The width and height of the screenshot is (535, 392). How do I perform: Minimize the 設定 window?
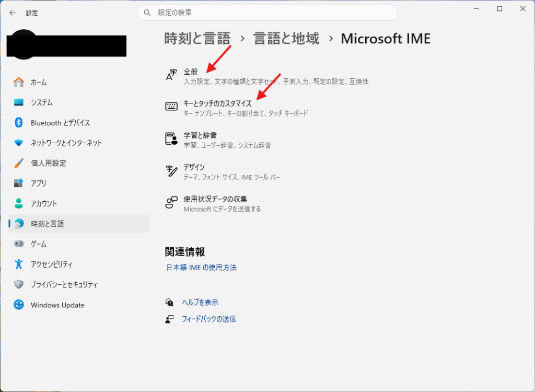pos(476,8)
